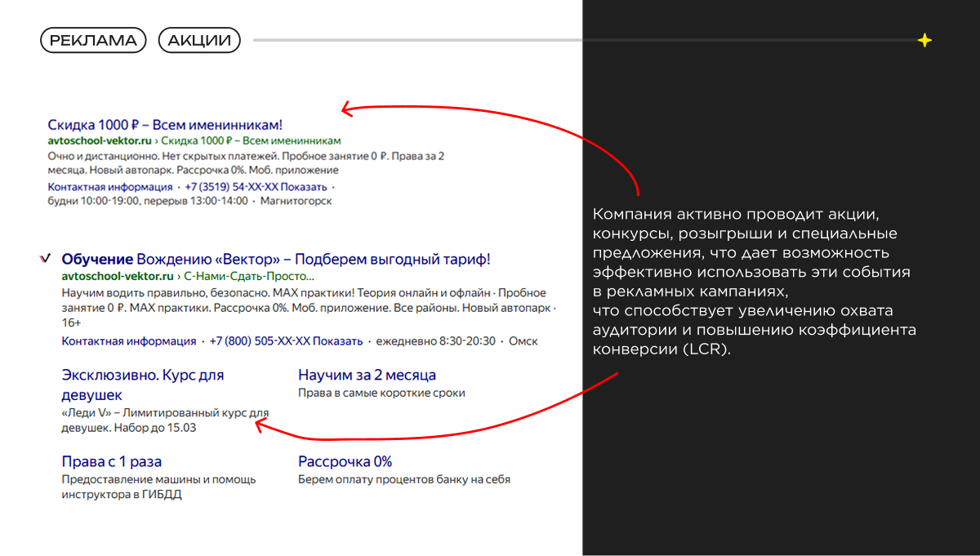Click the green 'Скидка 1000 ₽ – Всем именинникам' breadcrumb
Viewport: 980px width, 556px height.
[251, 141]
